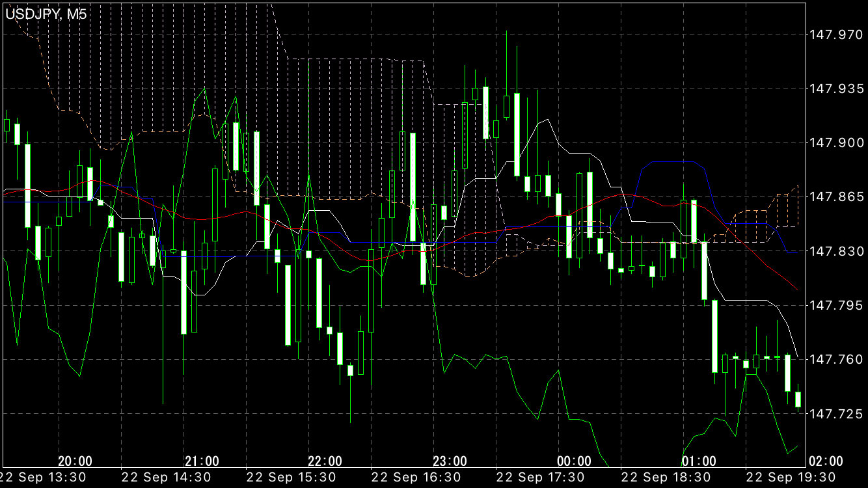Select the 20:00 time axis label
The width and height of the screenshot is (868, 488).
(75, 461)
